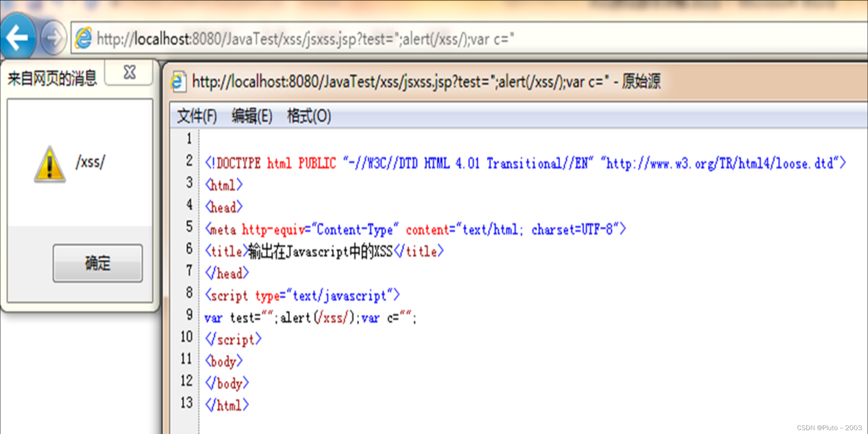Click the Internet Explorer icon in address bar
Image resolution: width=868 pixels, height=434 pixels.
click(83, 38)
